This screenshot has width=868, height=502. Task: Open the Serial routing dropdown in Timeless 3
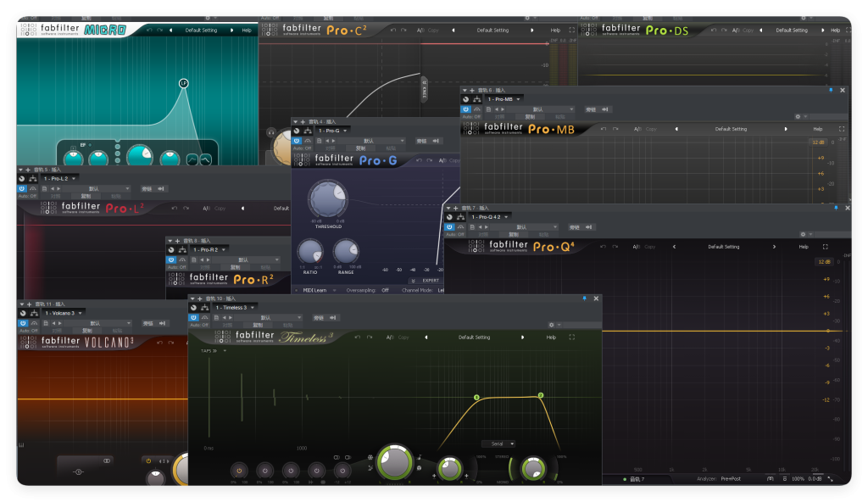pos(500,443)
